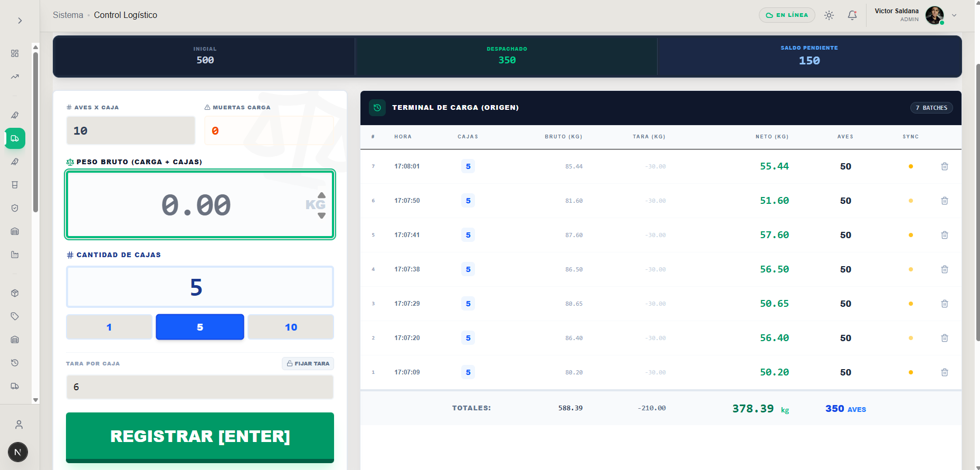Click the total net weight 378.39 kg

760,409
